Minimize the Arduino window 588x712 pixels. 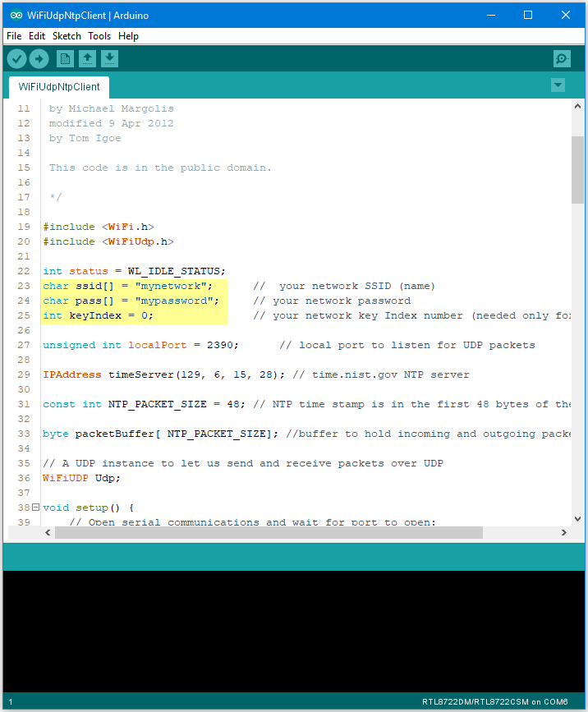[491, 15]
